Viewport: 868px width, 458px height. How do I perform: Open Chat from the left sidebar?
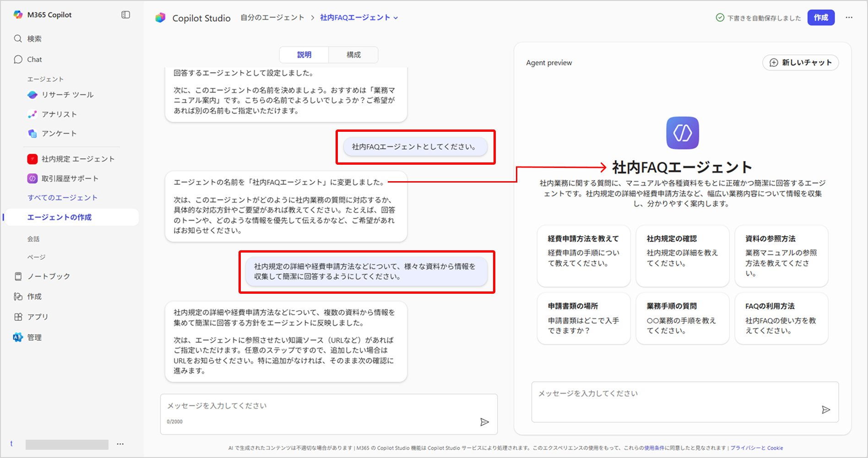click(x=34, y=59)
